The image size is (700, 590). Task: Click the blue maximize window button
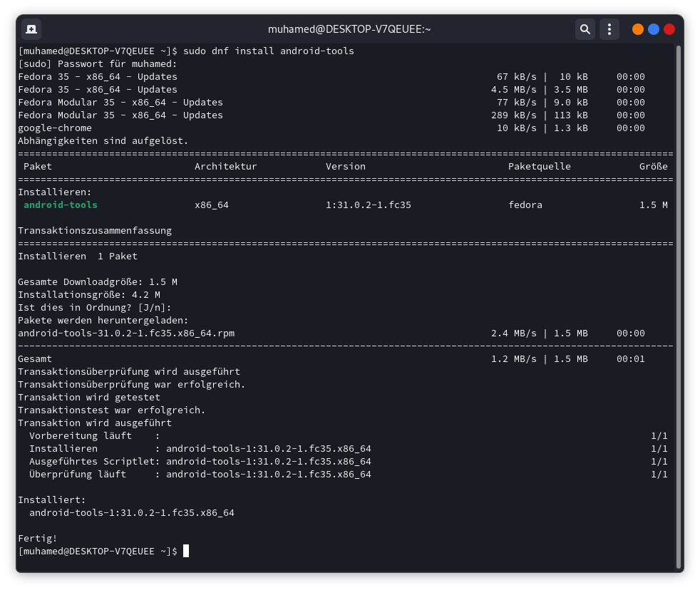654,29
